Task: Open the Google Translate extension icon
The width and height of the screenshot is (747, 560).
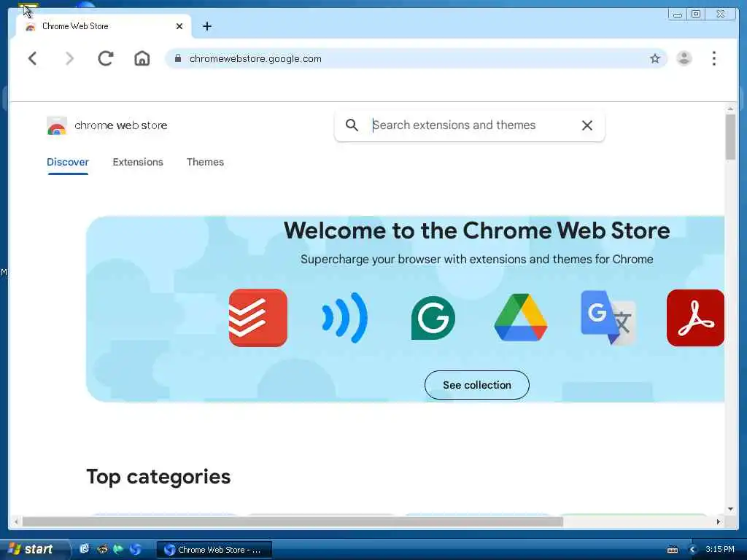Action: tap(608, 318)
